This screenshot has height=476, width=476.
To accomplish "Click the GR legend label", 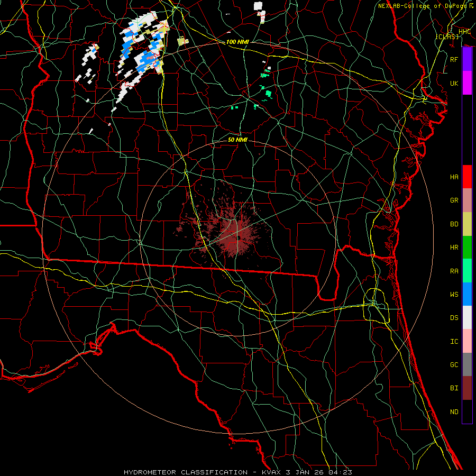I will (x=454, y=200).
